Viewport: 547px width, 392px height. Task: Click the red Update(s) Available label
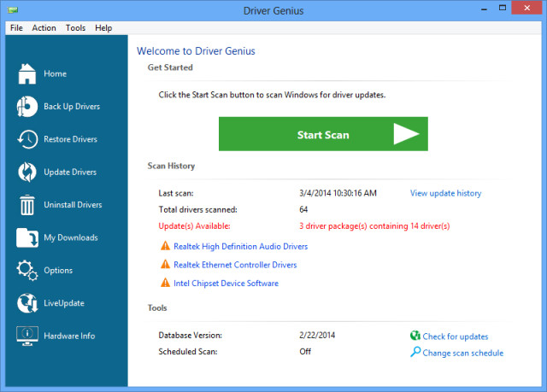194,226
